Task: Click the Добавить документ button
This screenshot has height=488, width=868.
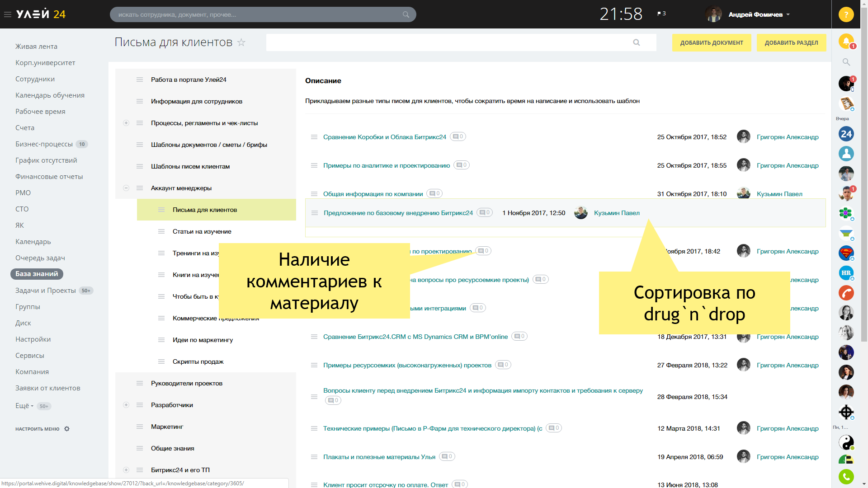Action: pyautogui.click(x=712, y=43)
